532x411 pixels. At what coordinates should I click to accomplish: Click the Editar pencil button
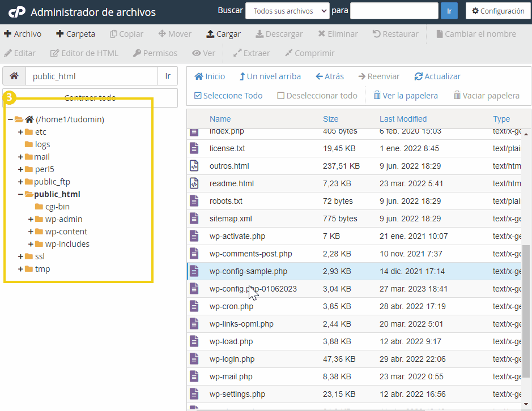(20, 53)
